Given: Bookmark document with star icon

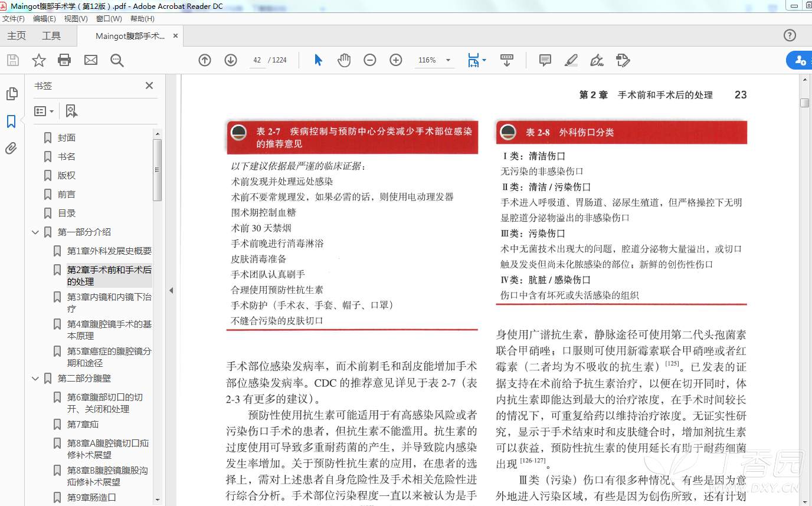Looking at the screenshot, I should tap(39, 60).
